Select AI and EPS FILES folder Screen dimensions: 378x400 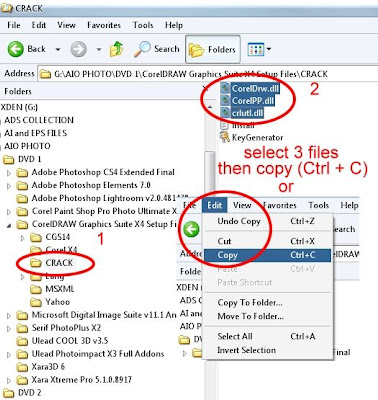(x=35, y=133)
